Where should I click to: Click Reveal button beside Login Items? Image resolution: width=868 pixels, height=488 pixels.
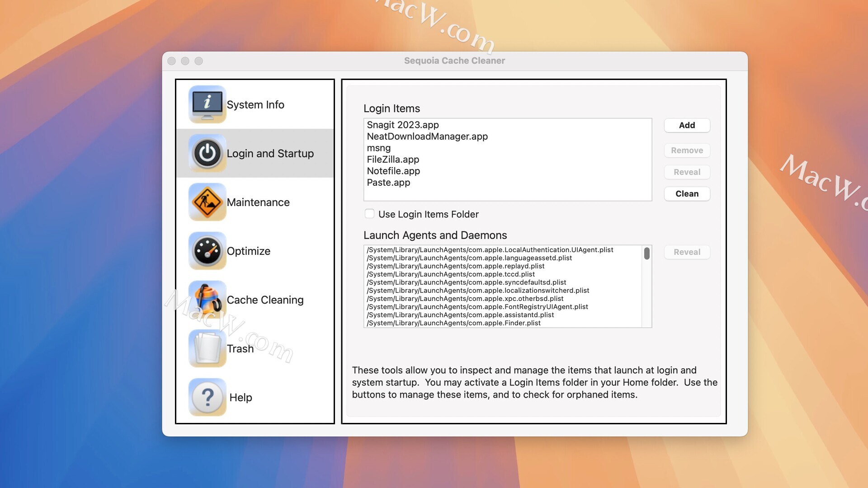[x=687, y=172]
